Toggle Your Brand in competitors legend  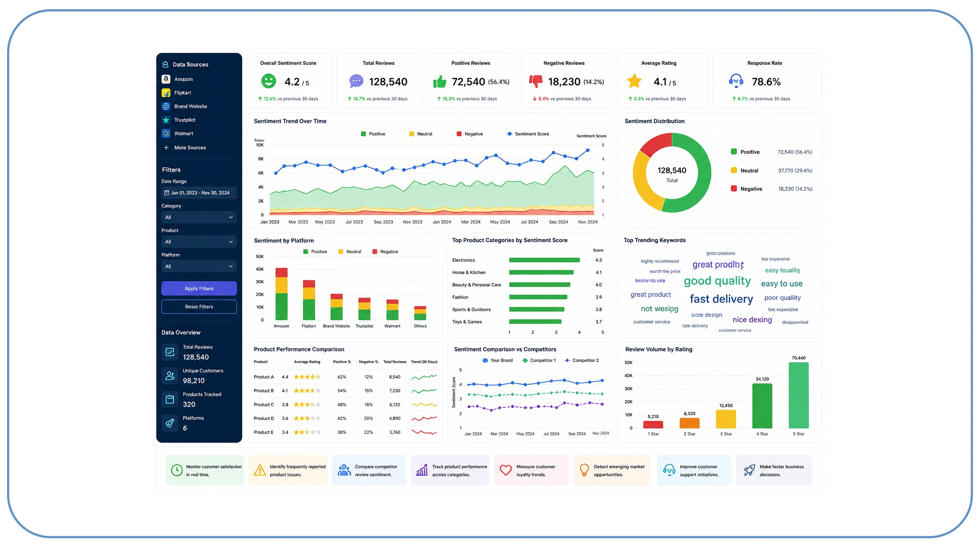(x=498, y=360)
